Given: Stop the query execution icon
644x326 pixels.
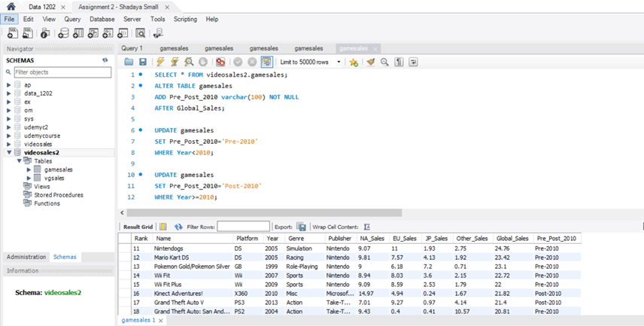Looking at the screenshot, I should tap(203, 62).
